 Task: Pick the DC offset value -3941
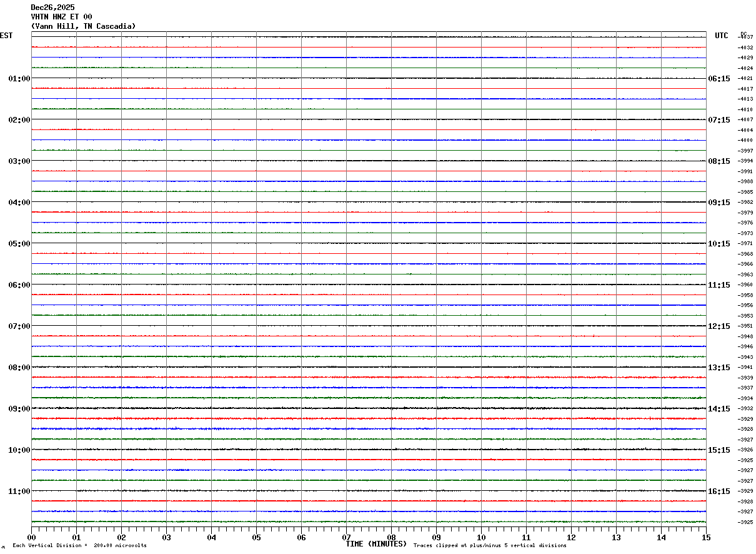[745, 368]
